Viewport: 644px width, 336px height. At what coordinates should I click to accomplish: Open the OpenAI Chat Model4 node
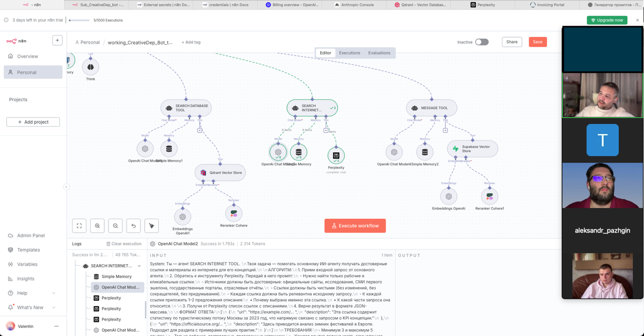(394, 152)
